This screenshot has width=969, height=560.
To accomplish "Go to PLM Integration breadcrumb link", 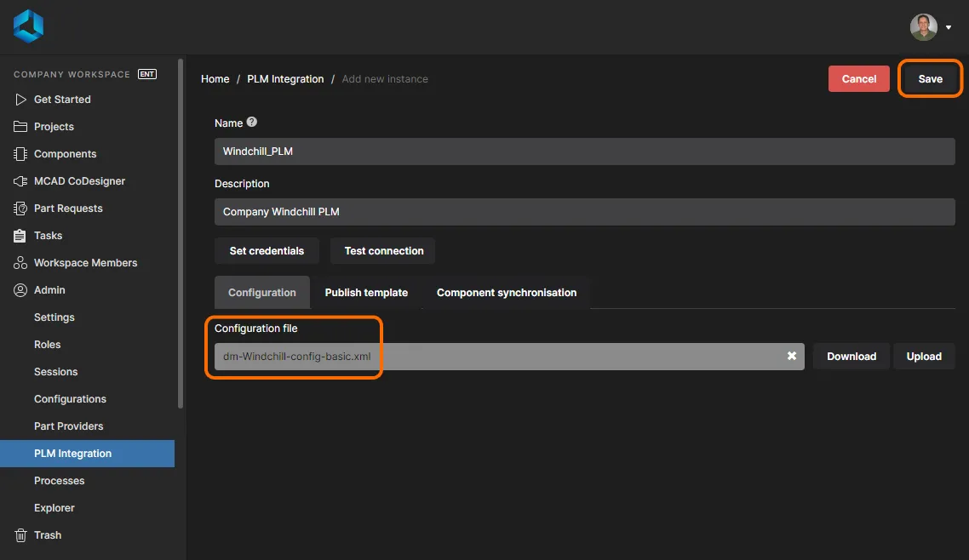I will (x=285, y=79).
